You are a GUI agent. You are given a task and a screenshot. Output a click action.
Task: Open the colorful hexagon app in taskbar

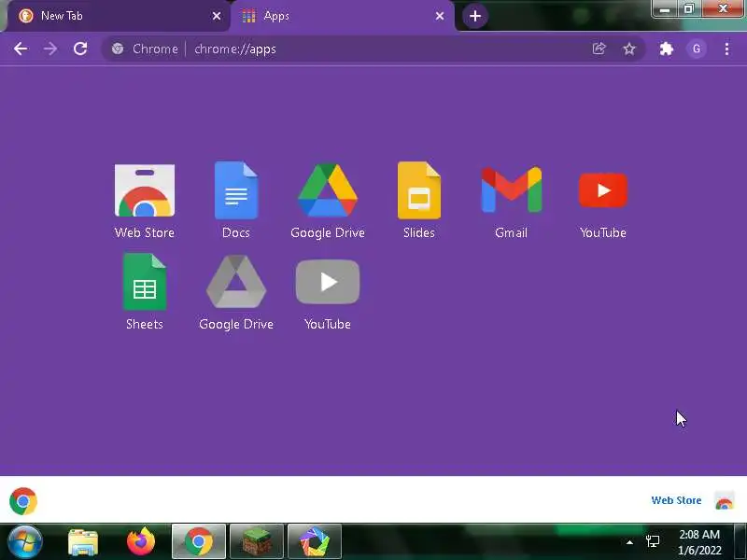click(315, 541)
